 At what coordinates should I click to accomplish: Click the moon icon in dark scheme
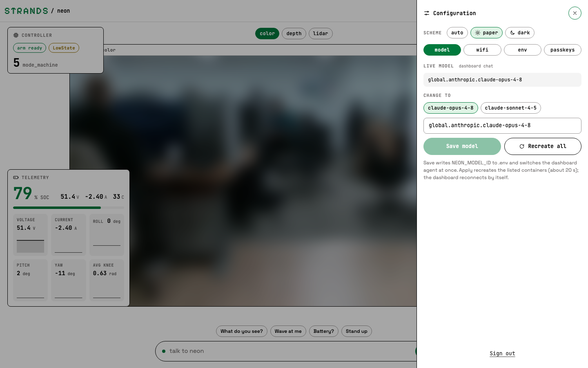pyautogui.click(x=512, y=33)
